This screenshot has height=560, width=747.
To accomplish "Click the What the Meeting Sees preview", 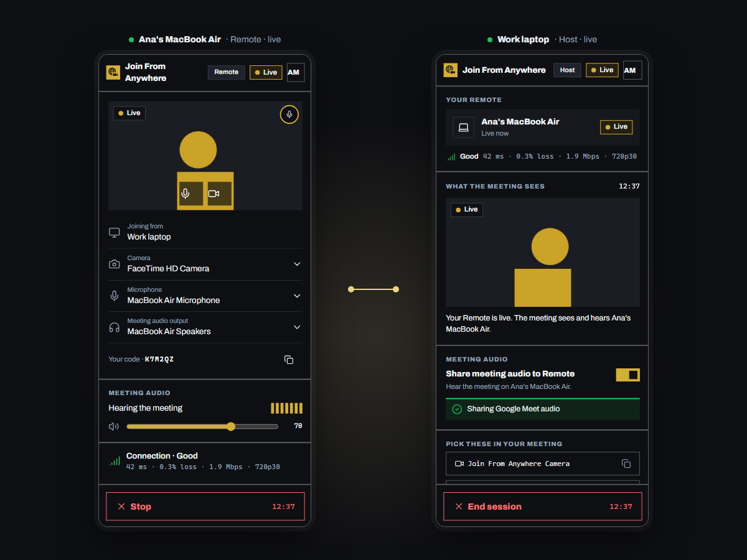I will click(543, 253).
